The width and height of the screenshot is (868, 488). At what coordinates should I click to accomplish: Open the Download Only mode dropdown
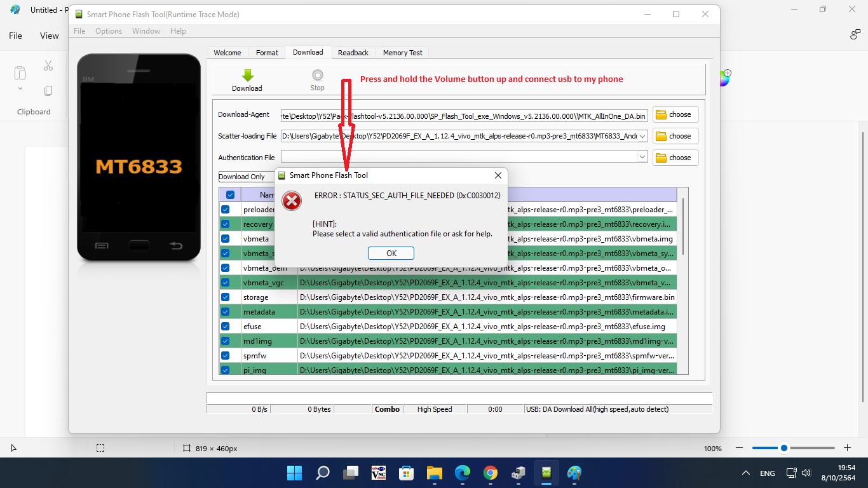click(x=247, y=177)
